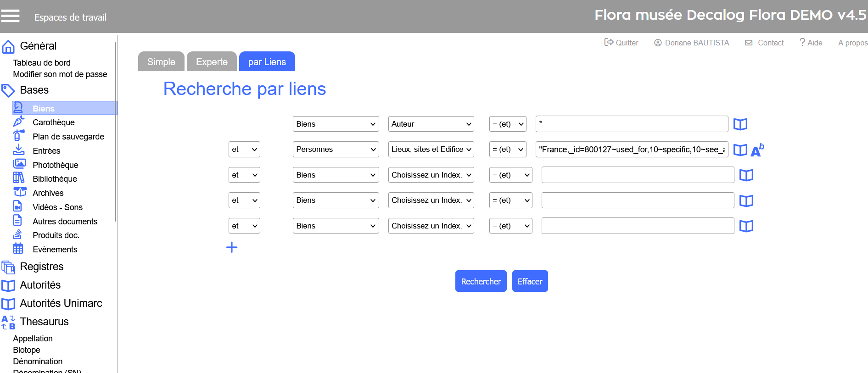
Task: Add a criterion row with plus icon
Action: 232,247
